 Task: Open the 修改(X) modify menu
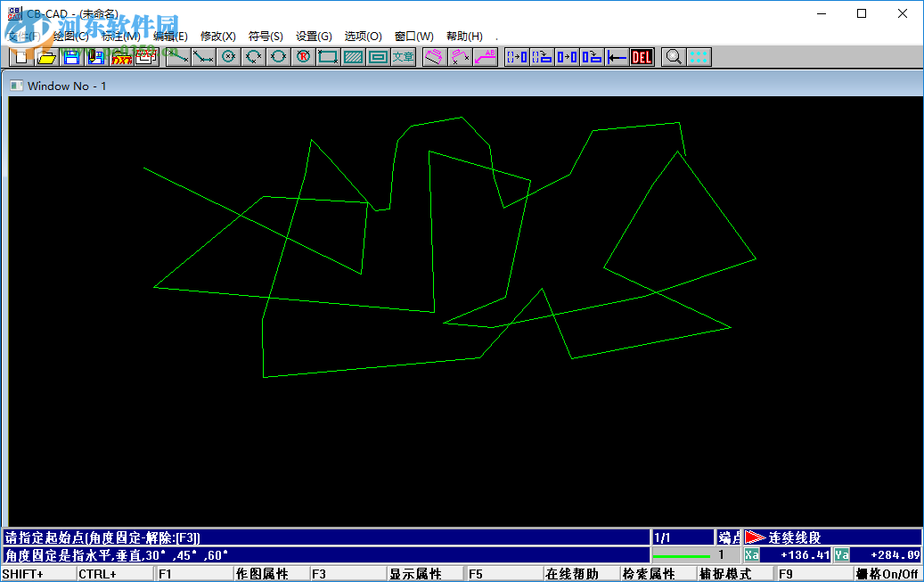[x=219, y=36]
